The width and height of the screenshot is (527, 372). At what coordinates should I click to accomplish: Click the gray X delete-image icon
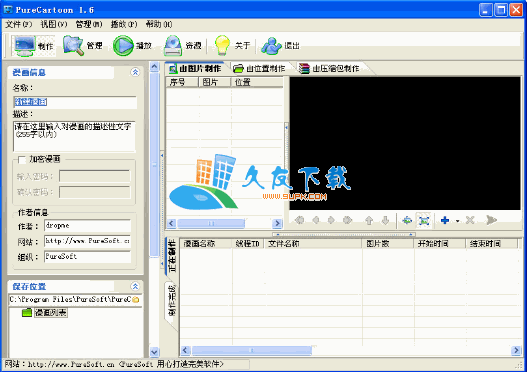coord(470,220)
